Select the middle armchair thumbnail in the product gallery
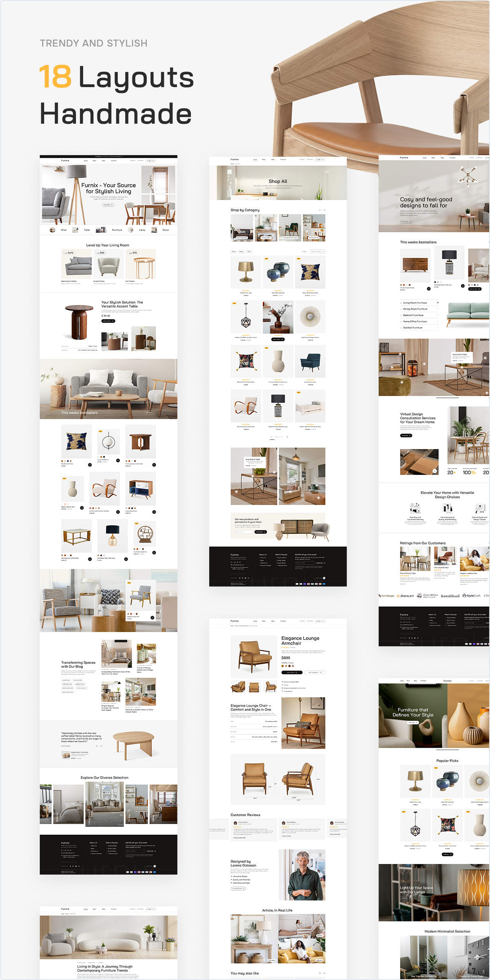 (254, 687)
